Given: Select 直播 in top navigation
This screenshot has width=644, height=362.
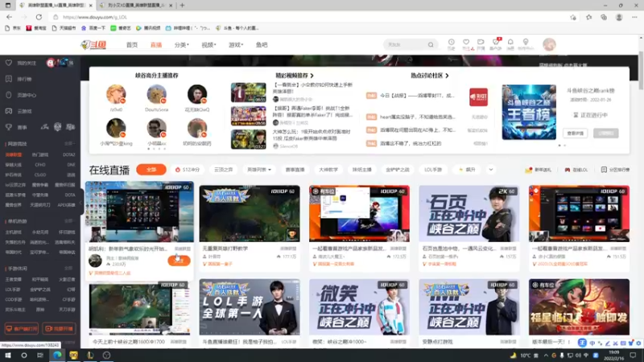Looking at the screenshot, I should point(156,45).
